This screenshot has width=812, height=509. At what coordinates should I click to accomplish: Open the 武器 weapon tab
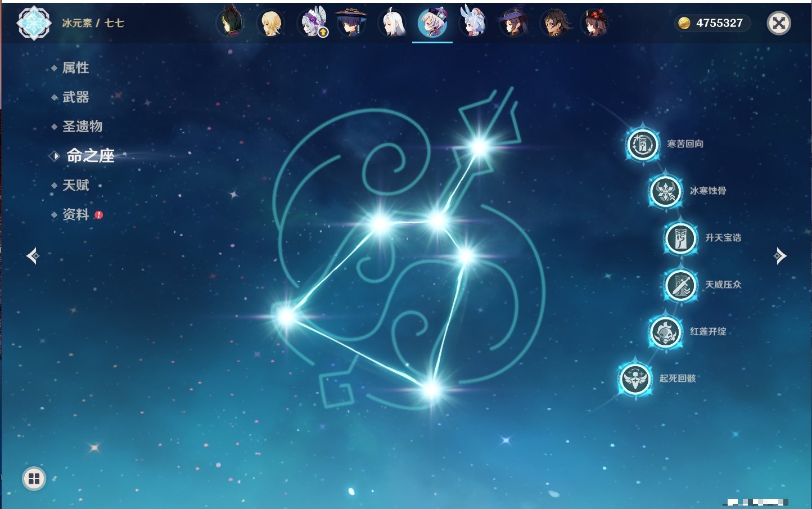point(75,97)
